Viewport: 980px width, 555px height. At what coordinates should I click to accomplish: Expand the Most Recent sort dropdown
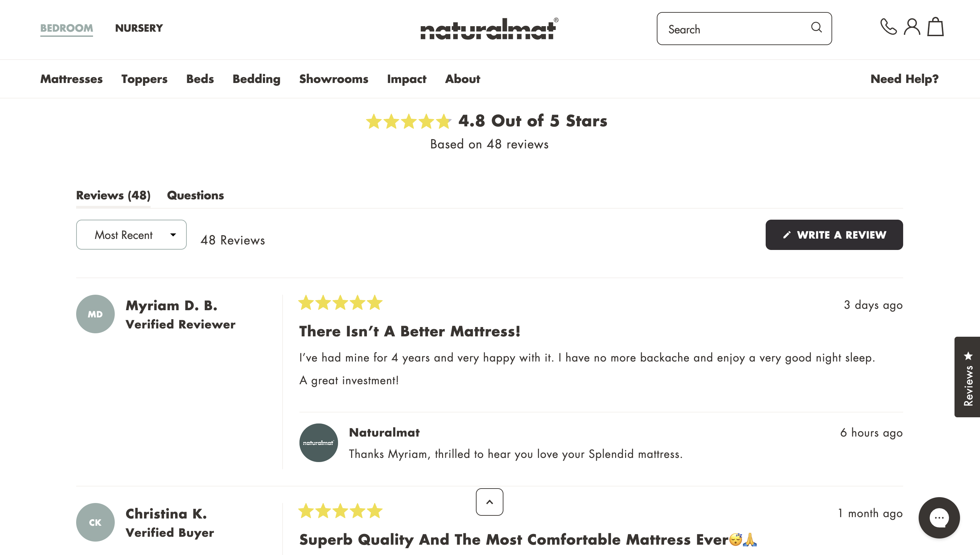coord(131,235)
